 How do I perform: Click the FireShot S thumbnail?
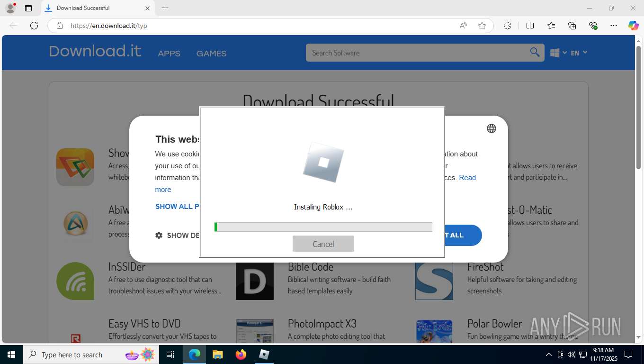434,282
